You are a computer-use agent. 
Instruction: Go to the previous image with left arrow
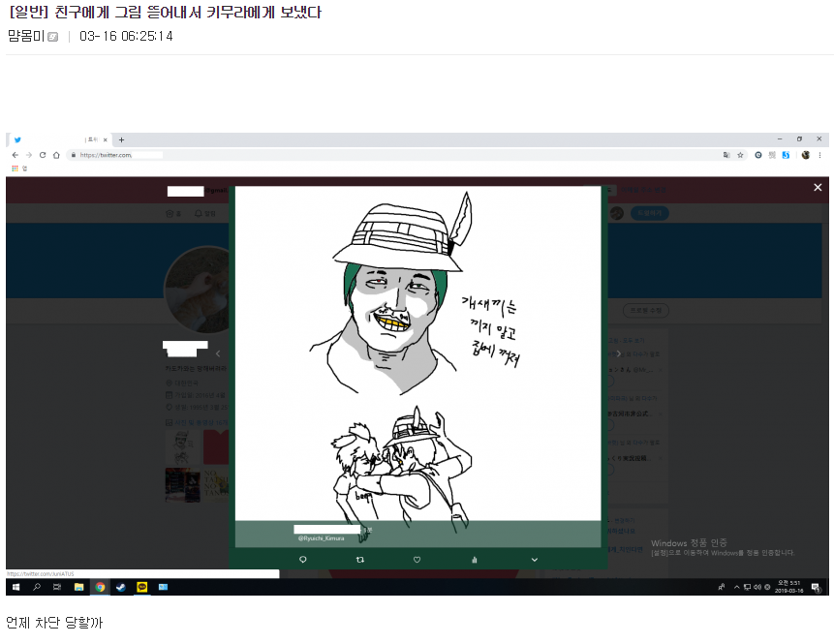click(218, 353)
